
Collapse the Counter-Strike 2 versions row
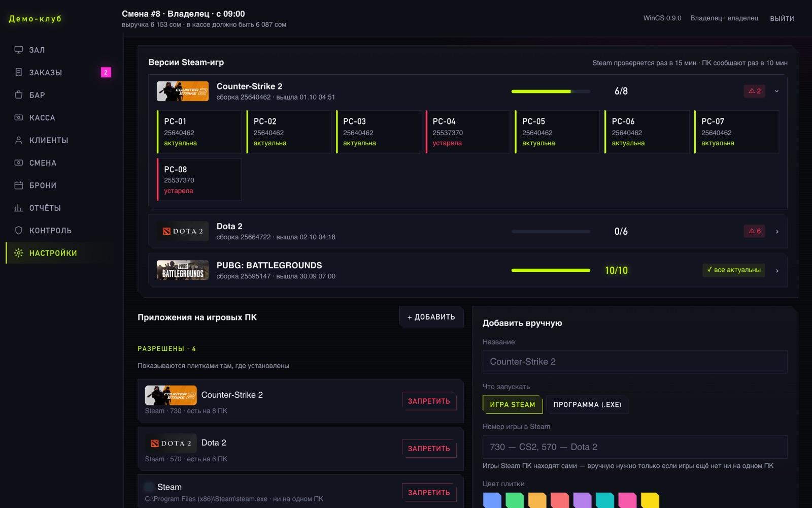776,91
